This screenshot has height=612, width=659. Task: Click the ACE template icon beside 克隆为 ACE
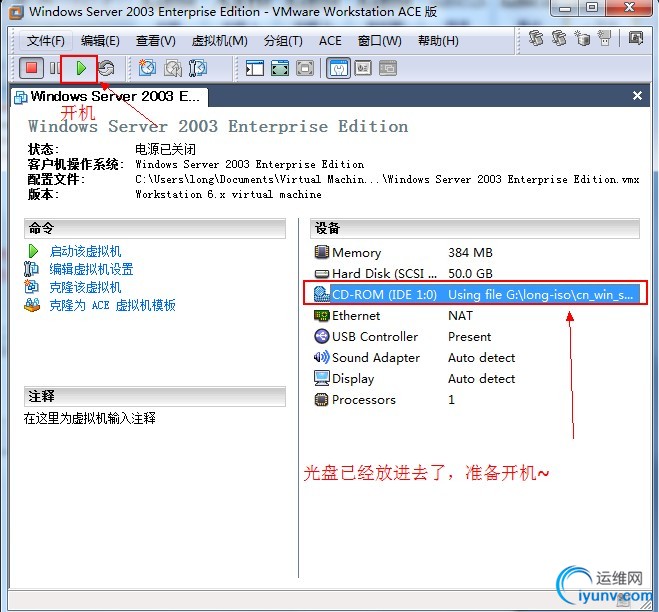tap(32, 305)
